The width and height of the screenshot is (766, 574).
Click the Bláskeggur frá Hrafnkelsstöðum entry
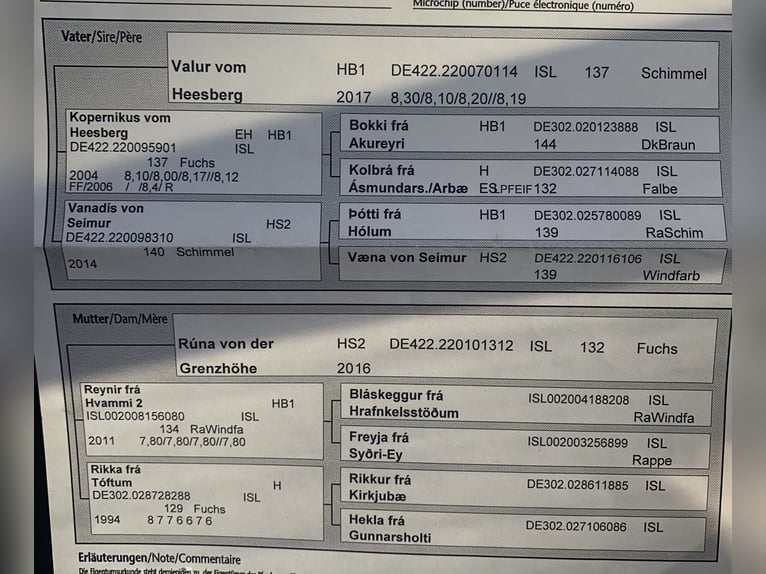(403, 403)
